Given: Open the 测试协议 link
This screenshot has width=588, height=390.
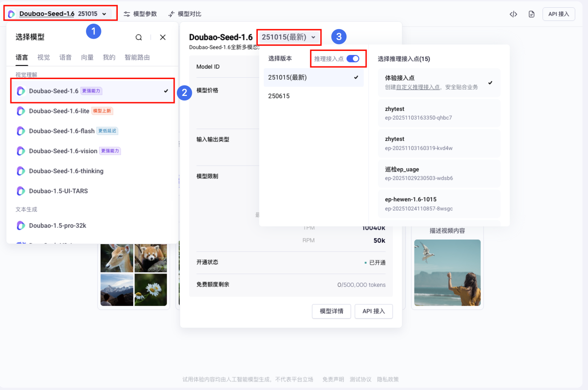Looking at the screenshot, I should coord(361,380).
